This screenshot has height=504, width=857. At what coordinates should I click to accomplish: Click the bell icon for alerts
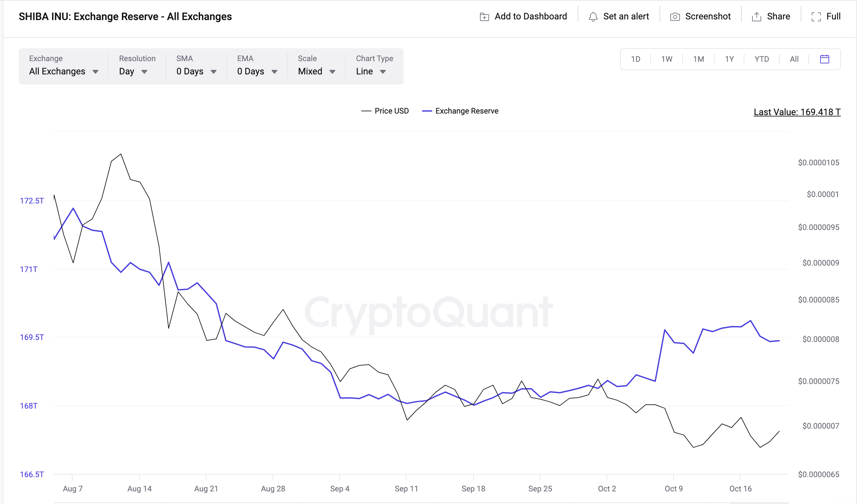click(593, 16)
